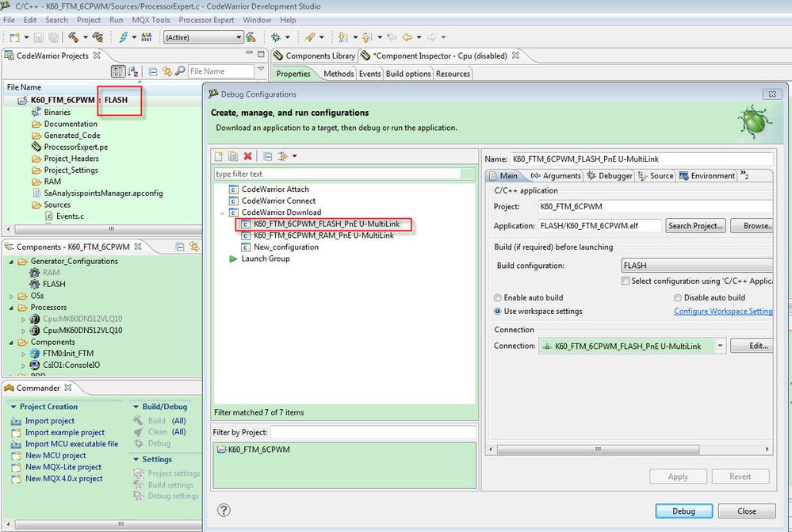Open the Connection dropdown arrow
The height and width of the screenshot is (532, 792).
click(x=721, y=346)
